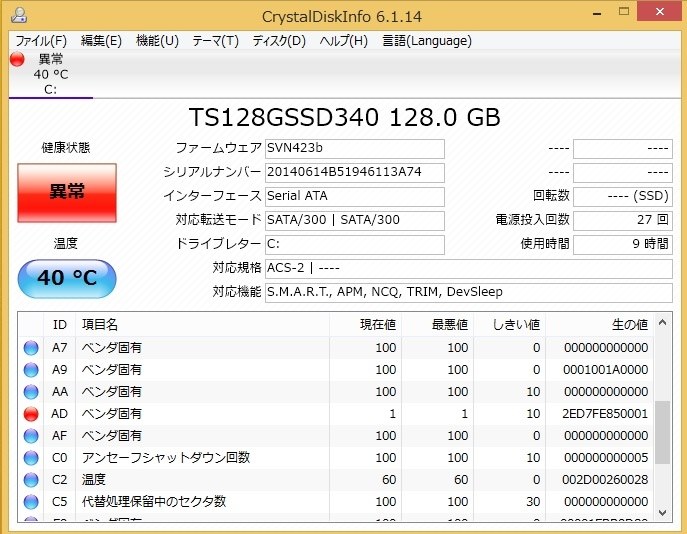Image resolution: width=687 pixels, height=534 pixels.
Task: Click the 対応規格 field ACS-2
Action: coord(469,269)
